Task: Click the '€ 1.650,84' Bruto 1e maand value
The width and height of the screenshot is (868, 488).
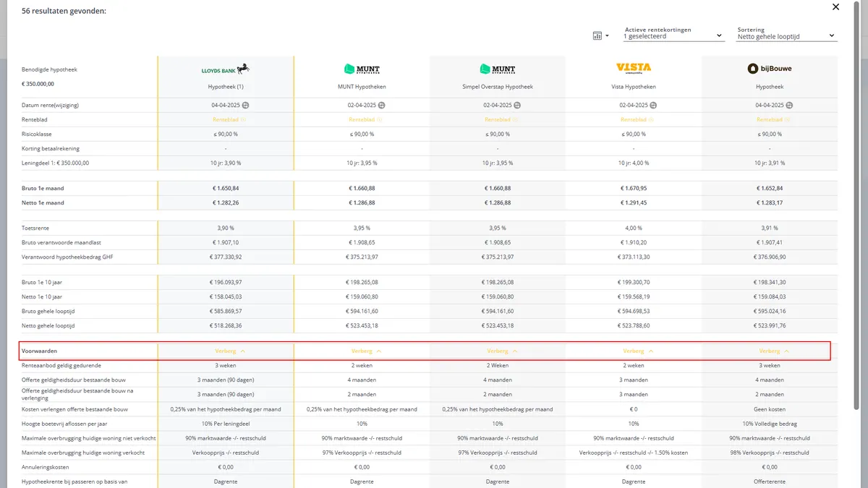Action: coord(226,189)
